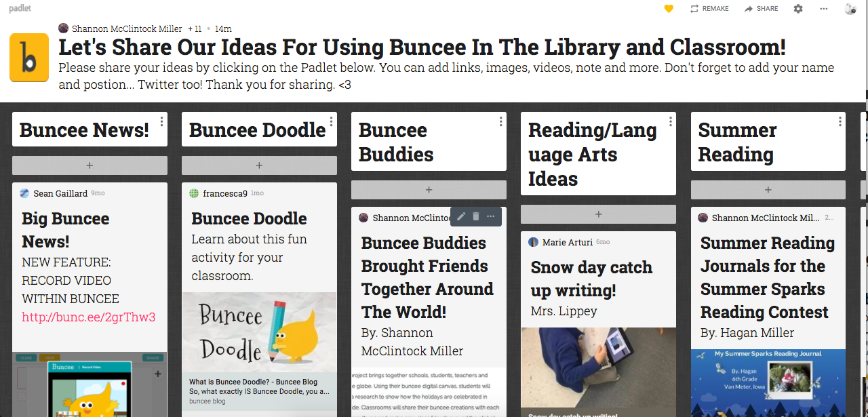Open the Share panel

point(761,9)
